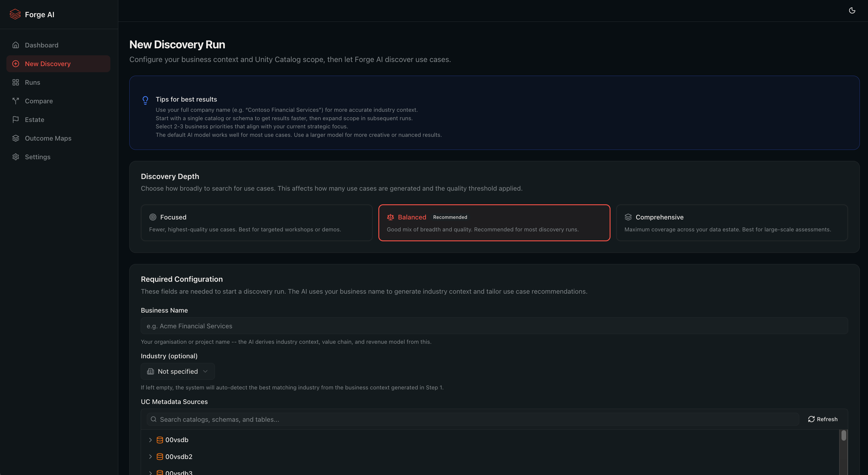Image resolution: width=868 pixels, height=475 pixels.
Task: Navigate to Estate
Action: pyautogui.click(x=58, y=120)
